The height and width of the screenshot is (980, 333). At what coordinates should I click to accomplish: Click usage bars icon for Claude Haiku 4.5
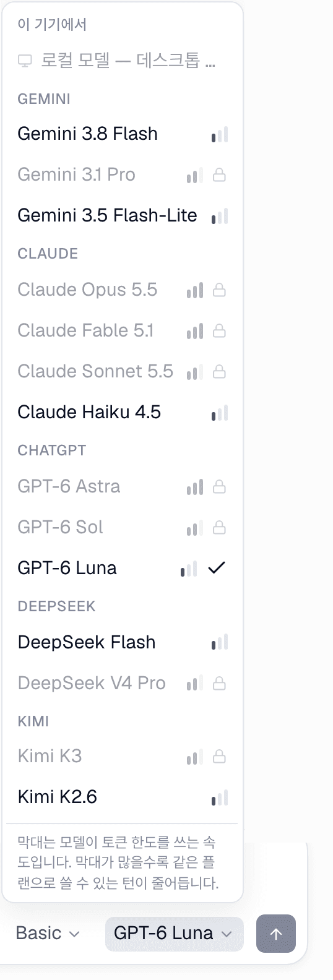point(220,413)
